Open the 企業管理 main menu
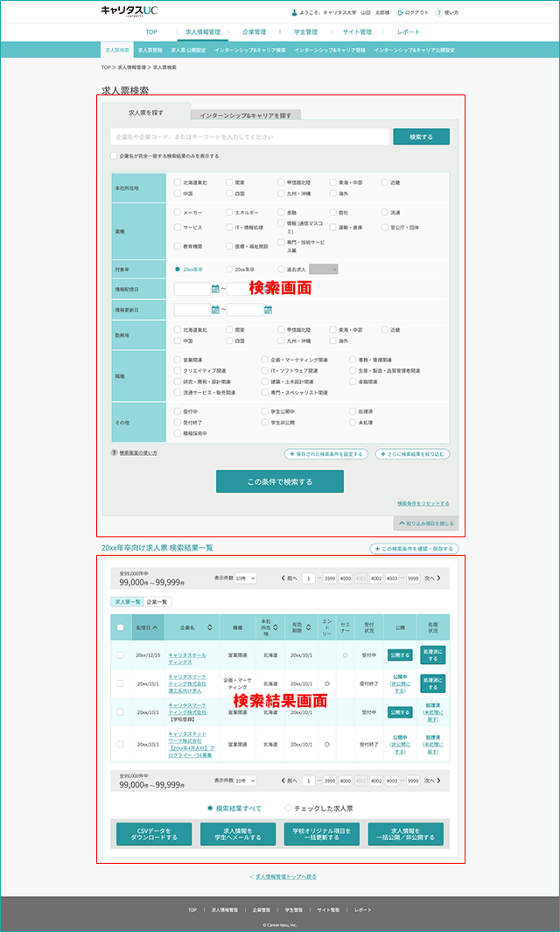The image size is (560, 932). pos(255,32)
